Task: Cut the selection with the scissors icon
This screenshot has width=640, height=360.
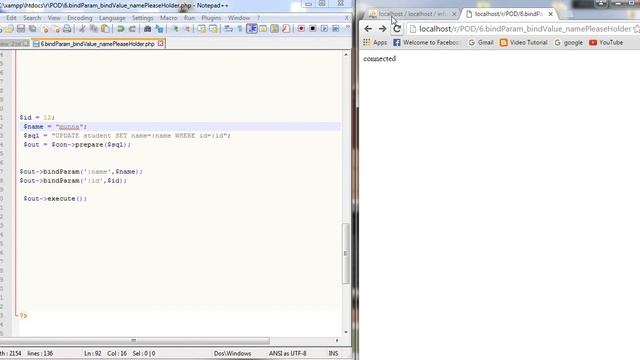Action: click(82, 29)
